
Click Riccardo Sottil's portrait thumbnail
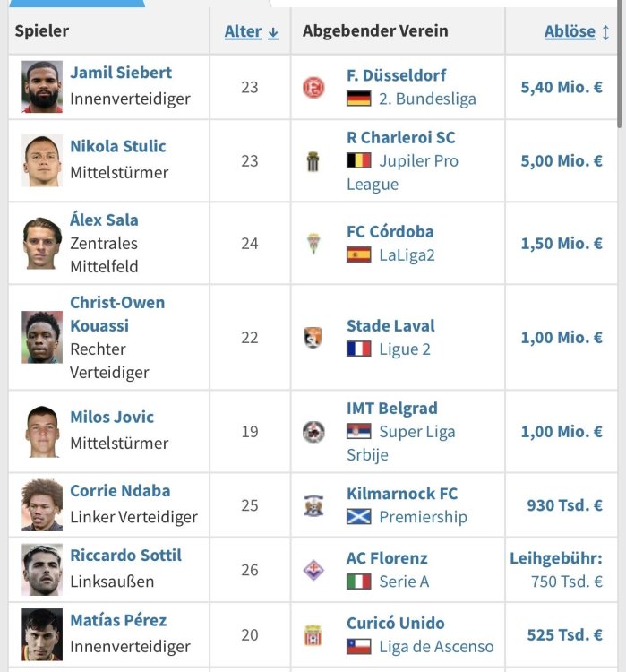click(42, 570)
